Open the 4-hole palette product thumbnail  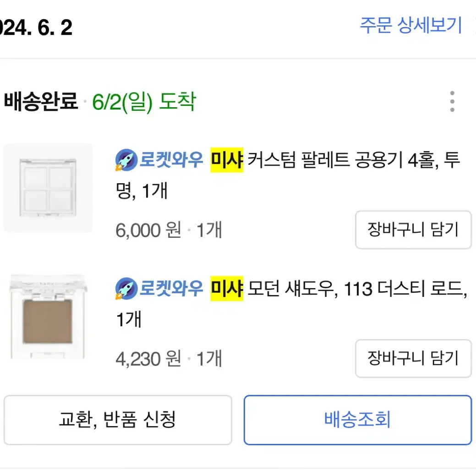point(48,188)
